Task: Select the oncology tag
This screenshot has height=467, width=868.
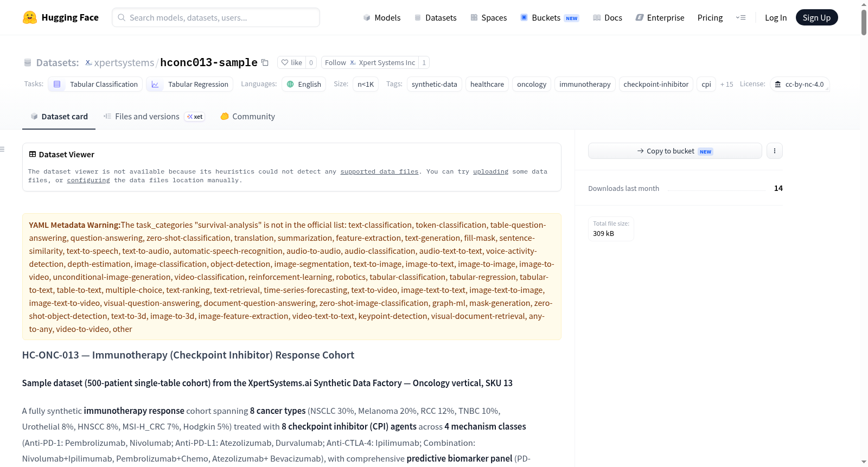Action: coord(532,84)
